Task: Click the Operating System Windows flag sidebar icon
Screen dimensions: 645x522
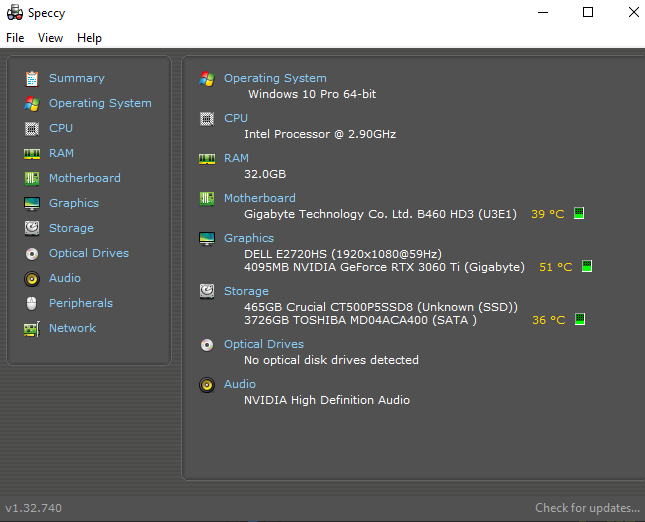Action: [32, 104]
